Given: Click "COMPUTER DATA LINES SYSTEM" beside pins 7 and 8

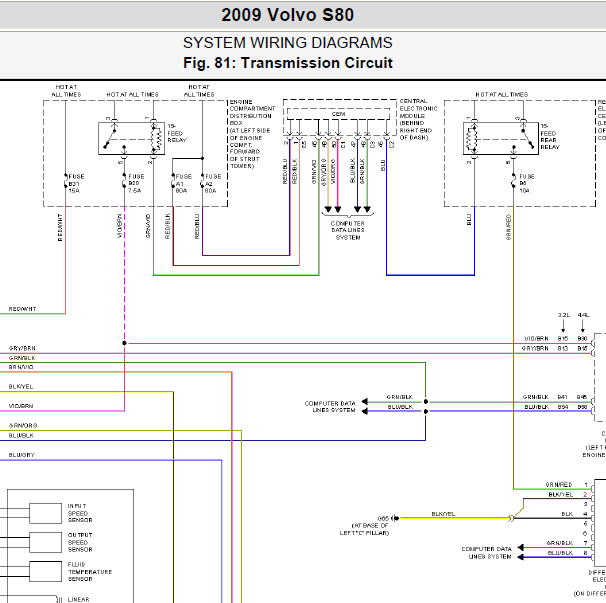Looking at the screenshot, I should point(487,553).
